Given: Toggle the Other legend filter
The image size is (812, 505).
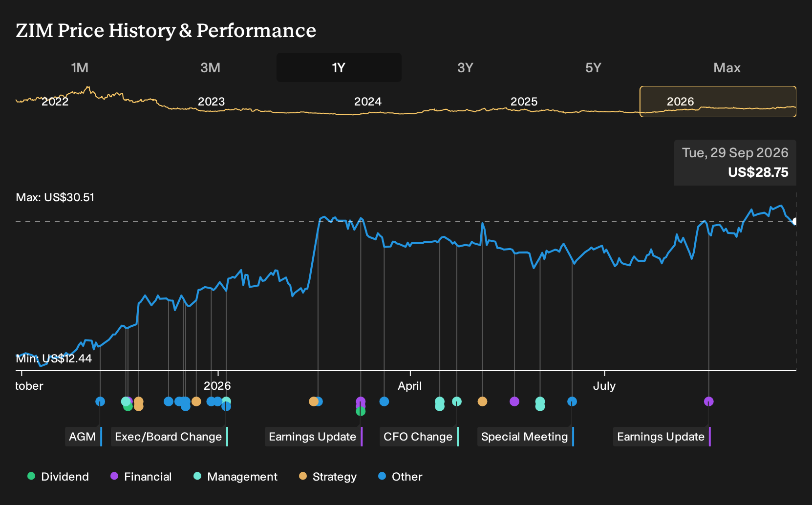Looking at the screenshot, I should coord(400,477).
